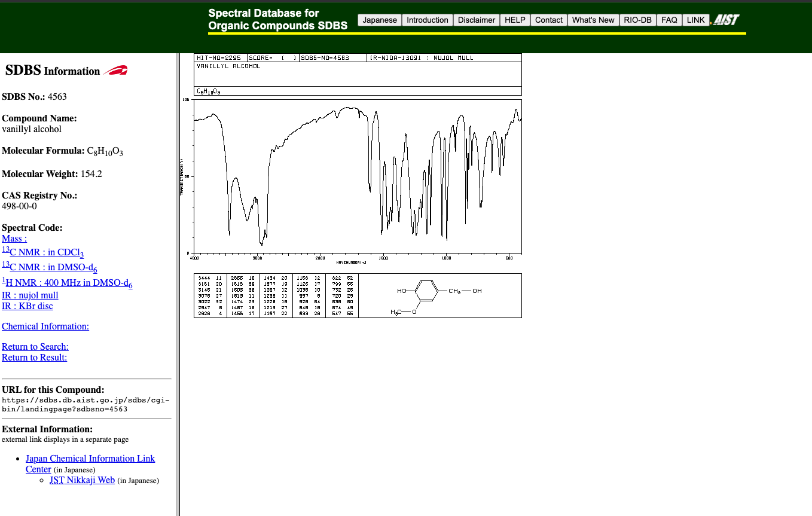The width and height of the screenshot is (812, 516).
Task: Open the IR nujol mull spectrum
Action: coord(30,295)
